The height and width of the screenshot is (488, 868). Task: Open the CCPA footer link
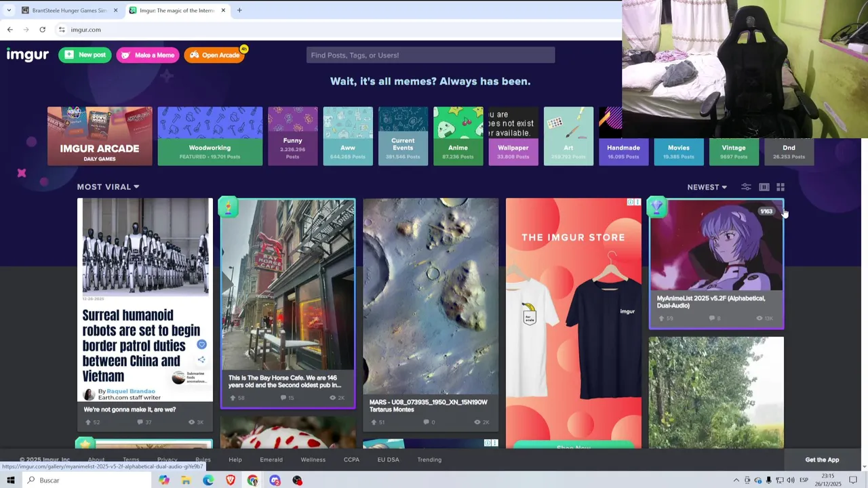click(x=351, y=460)
